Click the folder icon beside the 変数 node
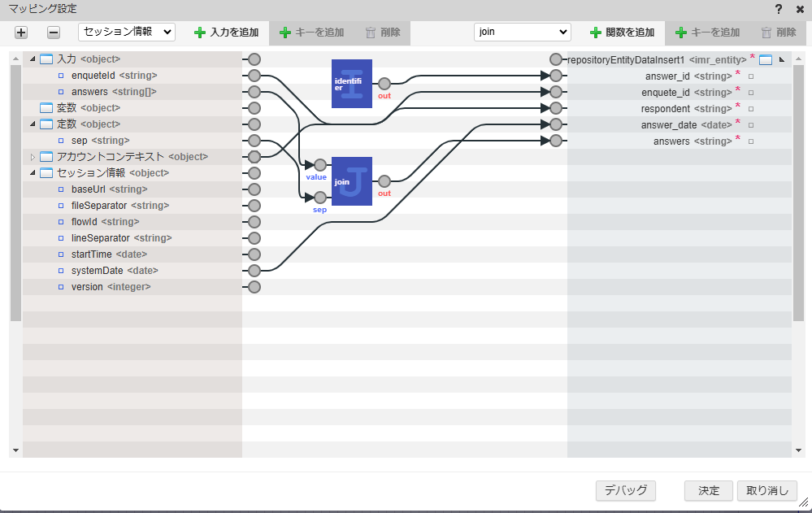 [46, 107]
